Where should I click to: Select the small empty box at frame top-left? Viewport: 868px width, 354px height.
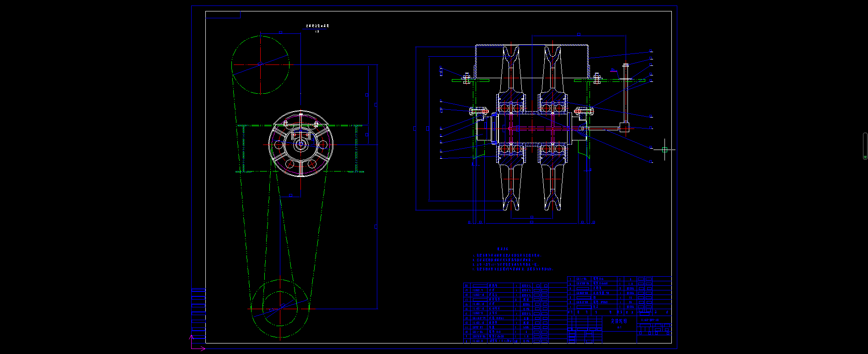pos(223,15)
